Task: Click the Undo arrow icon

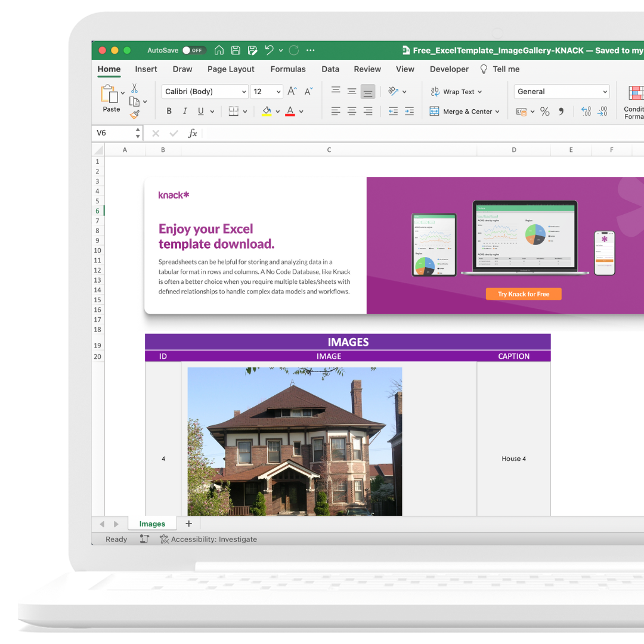Action: (x=269, y=51)
